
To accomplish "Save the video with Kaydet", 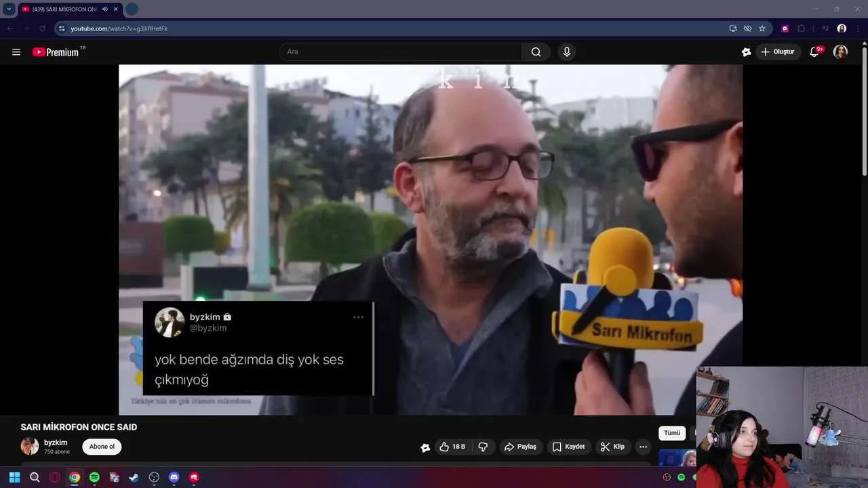I will point(568,447).
